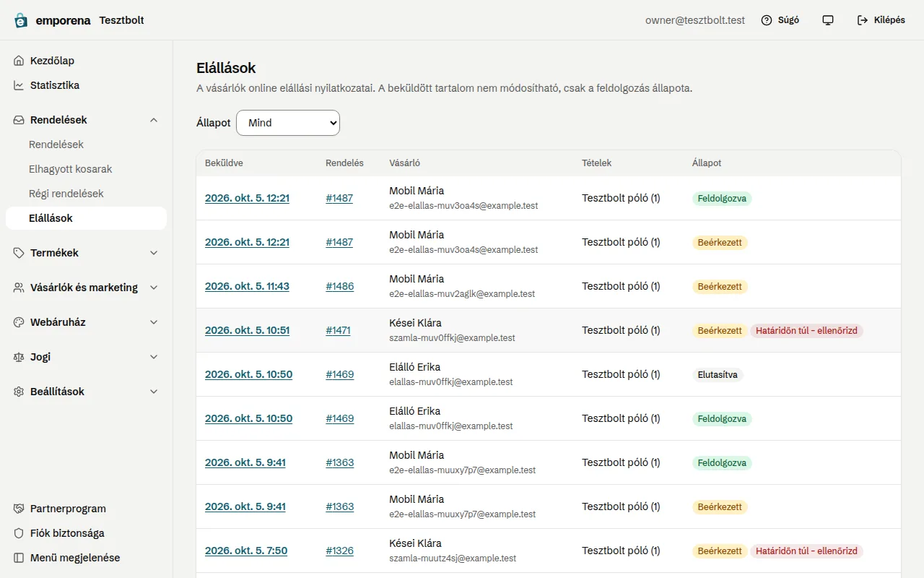Click Határidőn túl badge in #1471 row
The width and height of the screenshot is (924, 578).
coord(807,331)
